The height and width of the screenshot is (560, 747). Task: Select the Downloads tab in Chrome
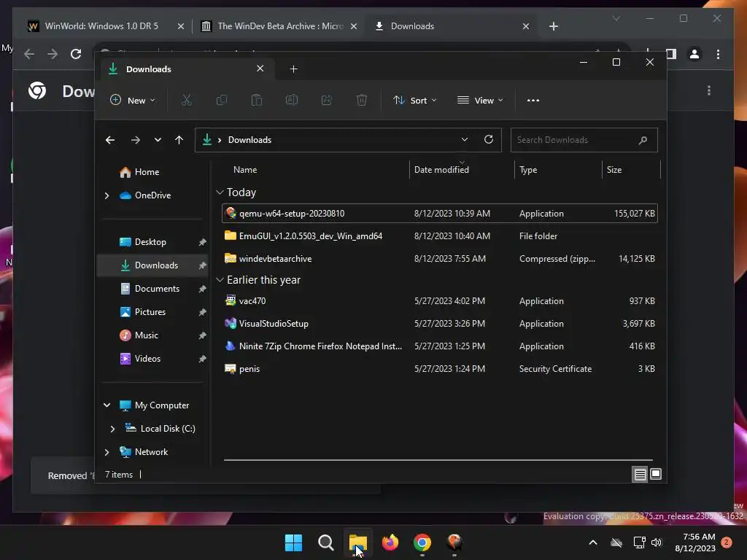452,26
